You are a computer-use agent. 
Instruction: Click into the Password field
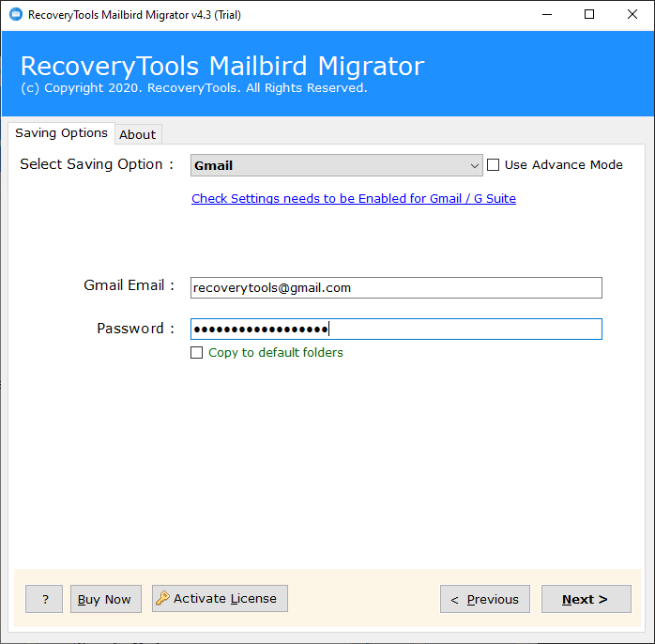coord(396,329)
